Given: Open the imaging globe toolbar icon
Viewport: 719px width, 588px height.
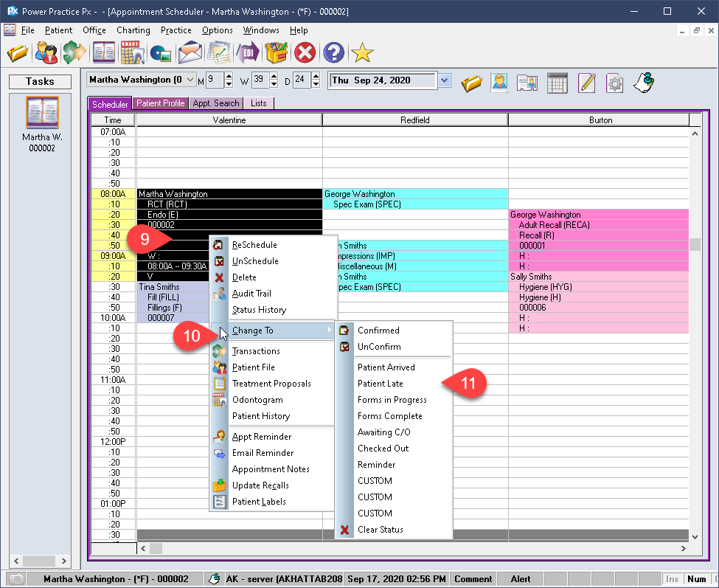Looking at the screenshot, I should pyautogui.click(x=161, y=54).
